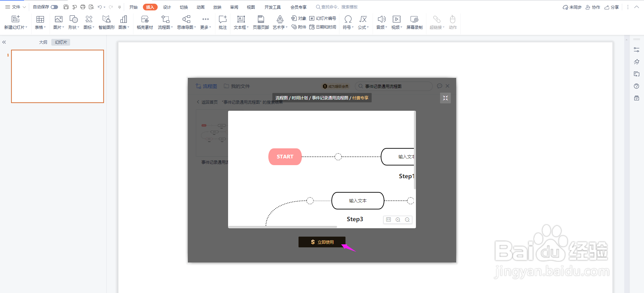Click the 立即使用 button
Screen dimensions: 644x293
pyautogui.click(x=322, y=242)
